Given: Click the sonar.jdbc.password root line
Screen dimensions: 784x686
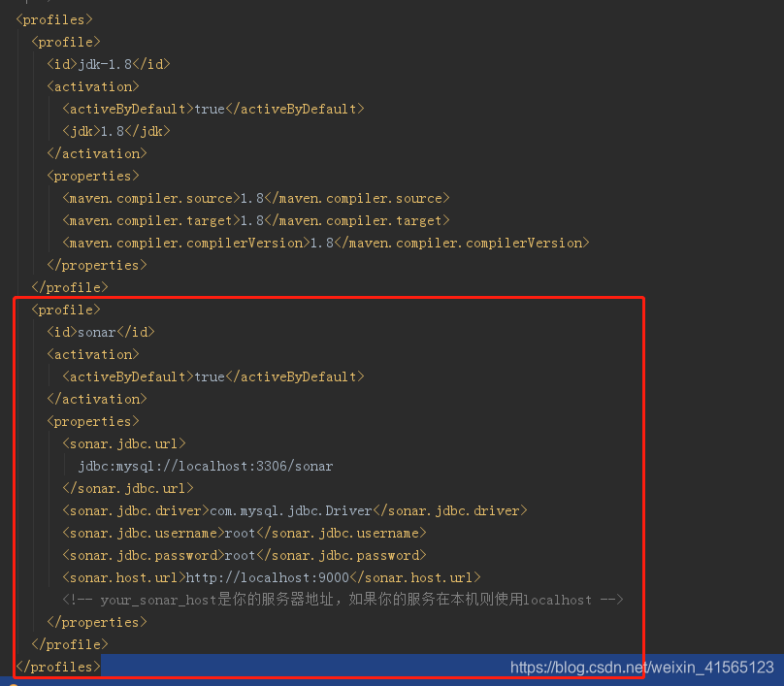Looking at the screenshot, I should point(245,556).
